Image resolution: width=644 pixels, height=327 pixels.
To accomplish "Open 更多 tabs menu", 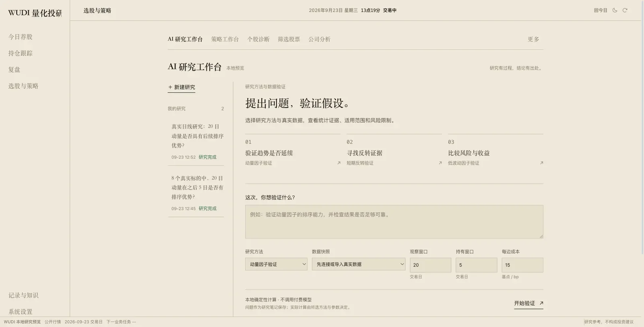I will point(533,39).
